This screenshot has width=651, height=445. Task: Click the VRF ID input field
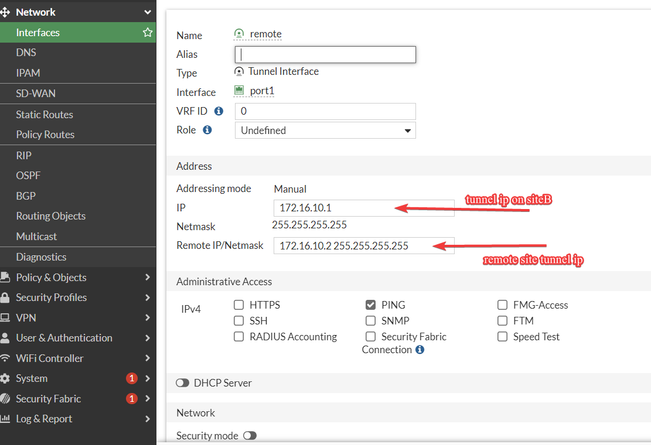(x=325, y=111)
